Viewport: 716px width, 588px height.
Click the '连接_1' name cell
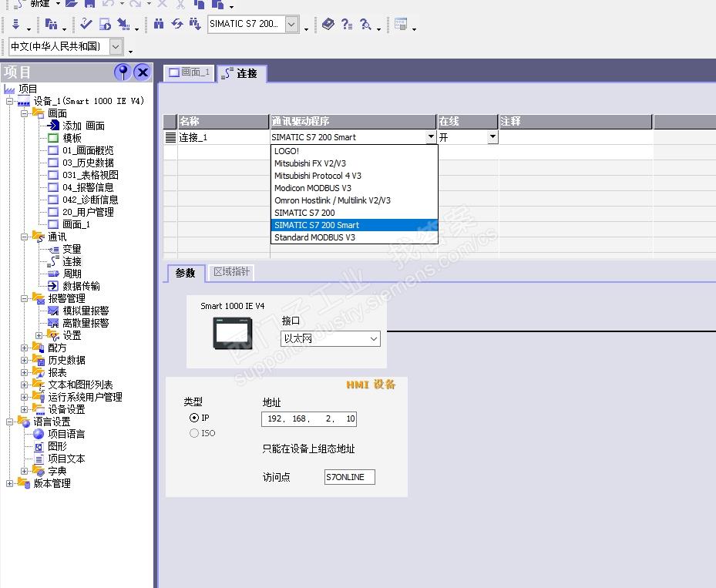[223, 137]
